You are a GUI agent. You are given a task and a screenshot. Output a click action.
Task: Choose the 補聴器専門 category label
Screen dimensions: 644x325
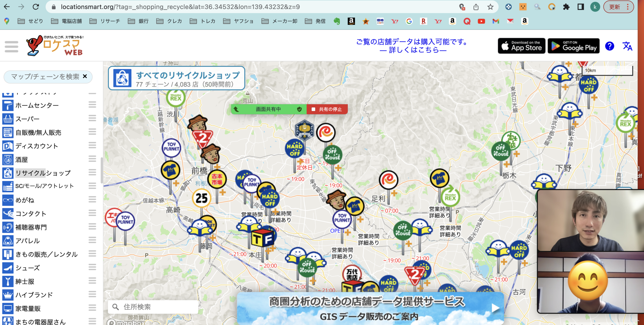(31, 227)
